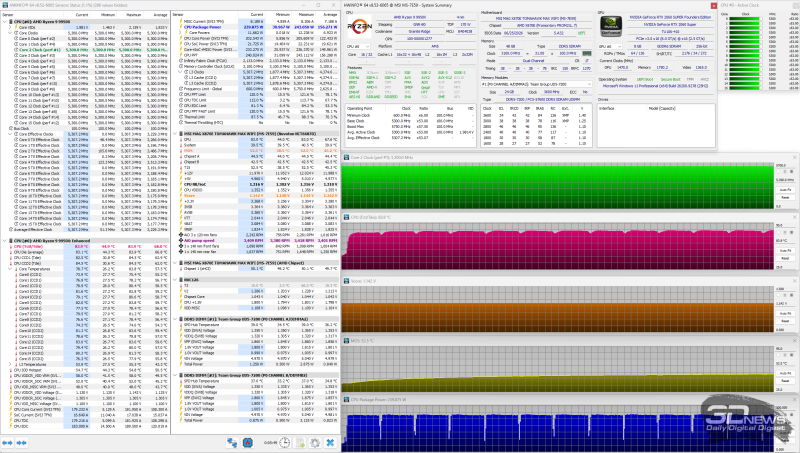
Task: Collapse the Core Effective Clocks node
Action: (x=10, y=134)
